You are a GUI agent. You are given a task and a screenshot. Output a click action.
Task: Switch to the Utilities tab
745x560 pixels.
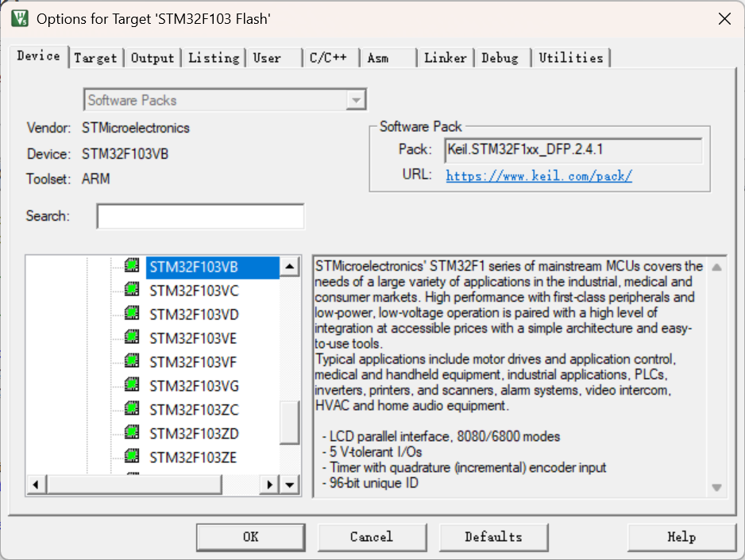tap(571, 58)
